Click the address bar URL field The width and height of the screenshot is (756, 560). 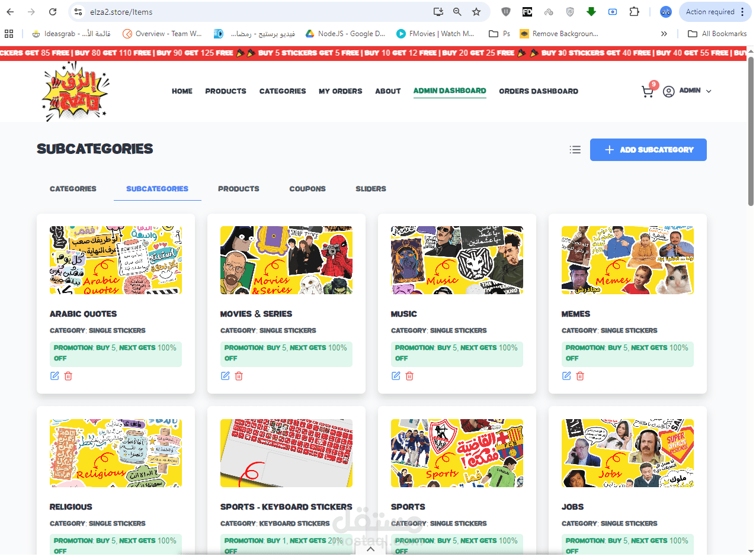tap(258, 12)
